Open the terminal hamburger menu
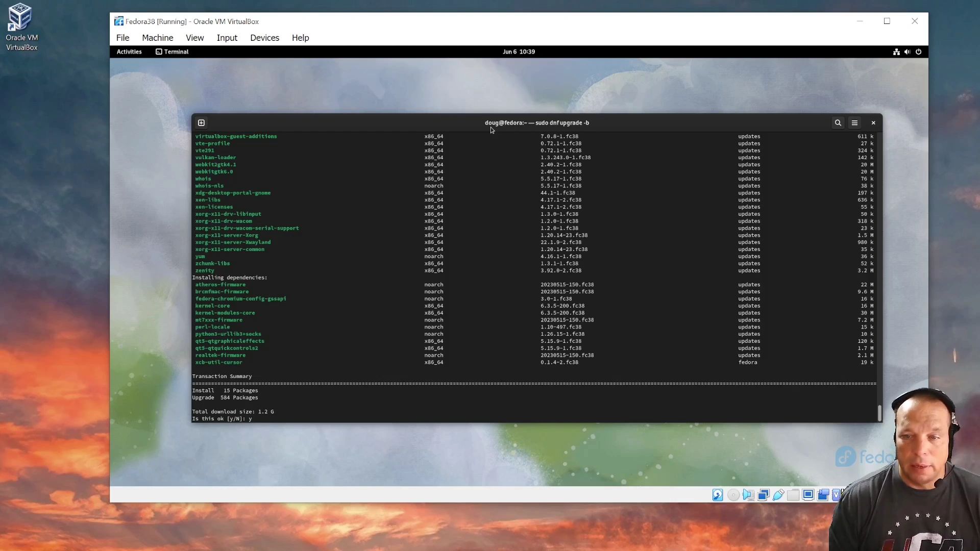980x551 pixels. (x=854, y=123)
